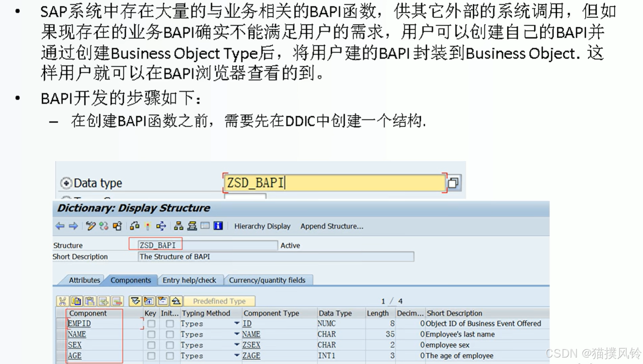Image resolution: width=643 pixels, height=364 pixels.
Task: Open the Typing Method dropdown for EMPID
Action: pyautogui.click(x=237, y=323)
